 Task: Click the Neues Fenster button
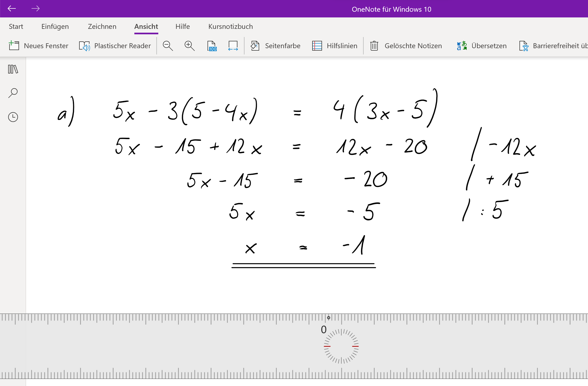point(39,46)
